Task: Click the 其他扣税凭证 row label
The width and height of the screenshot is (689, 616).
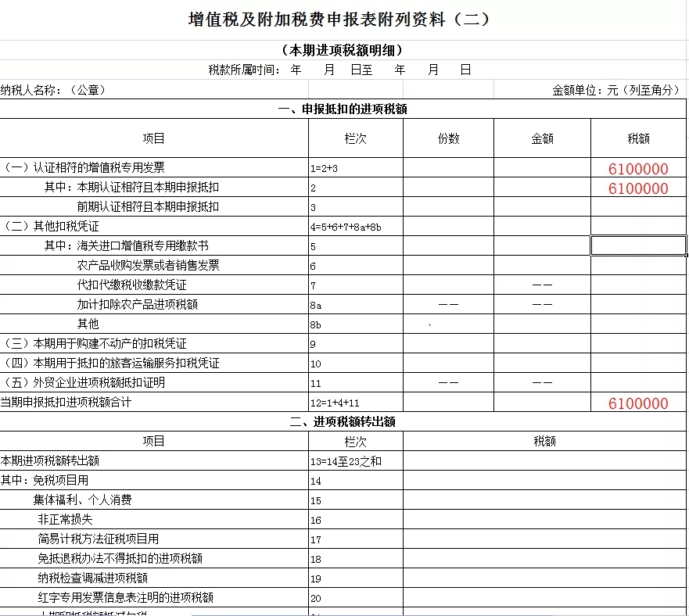Action: coord(63,225)
